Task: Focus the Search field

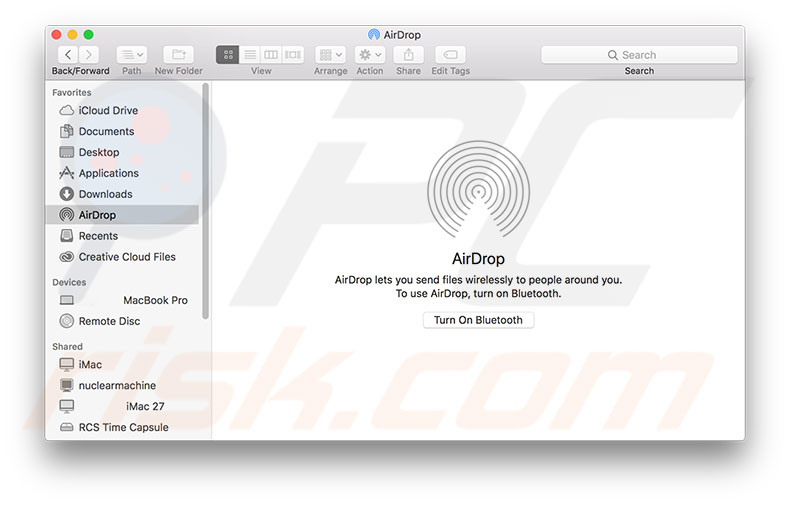Action: (639, 54)
